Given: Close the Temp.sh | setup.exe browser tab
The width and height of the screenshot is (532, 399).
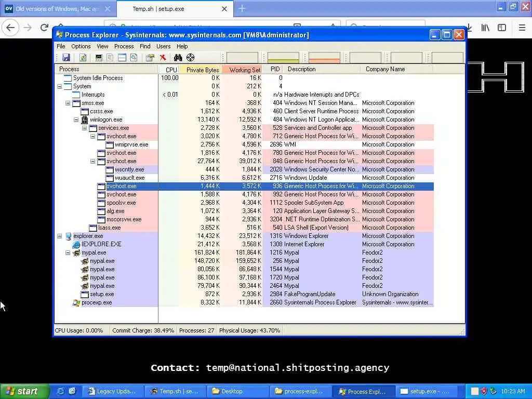Looking at the screenshot, I should (224, 9).
